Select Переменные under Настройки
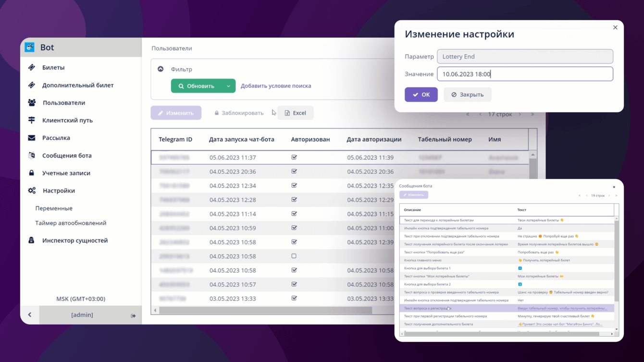 [x=54, y=208]
